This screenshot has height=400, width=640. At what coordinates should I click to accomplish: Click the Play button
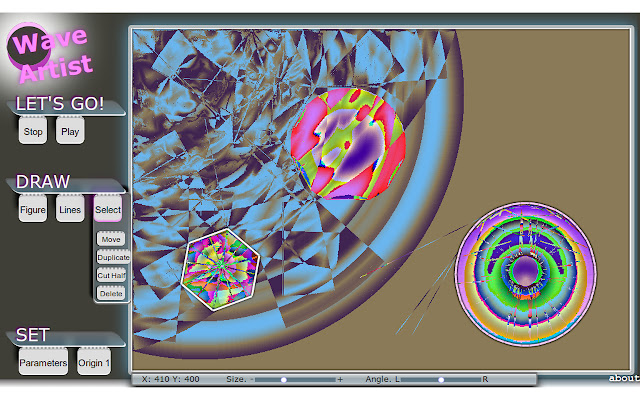70,131
